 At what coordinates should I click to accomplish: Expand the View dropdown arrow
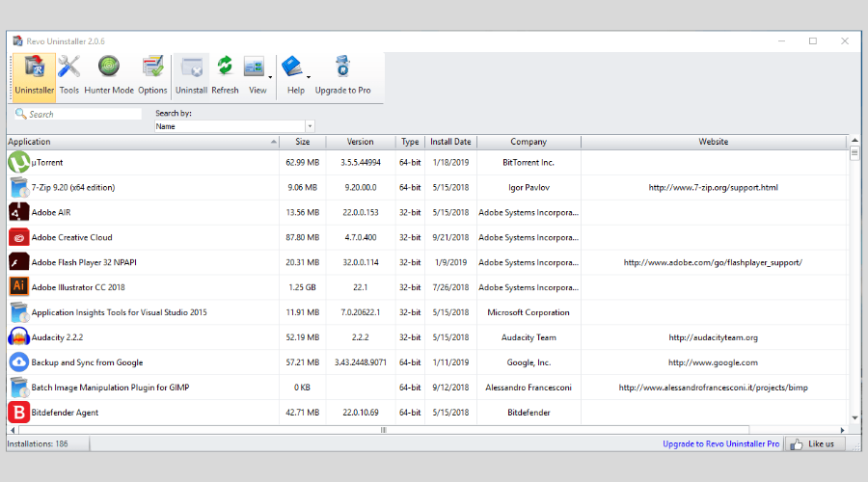pyautogui.click(x=270, y=77)
